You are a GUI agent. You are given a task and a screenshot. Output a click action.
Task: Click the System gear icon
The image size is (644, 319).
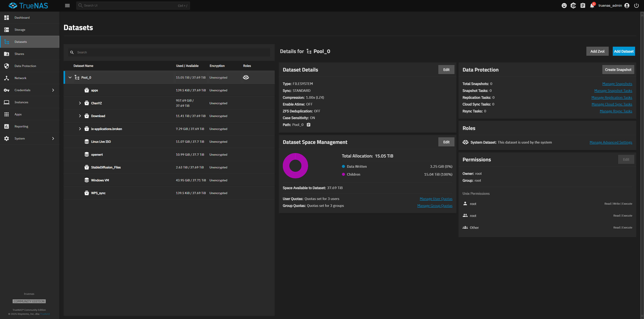[x=7, y=138]
